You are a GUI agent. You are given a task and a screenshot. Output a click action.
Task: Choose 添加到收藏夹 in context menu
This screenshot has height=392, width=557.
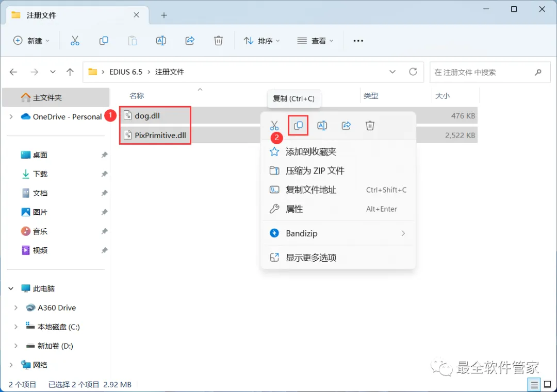[x=338, y=152]
